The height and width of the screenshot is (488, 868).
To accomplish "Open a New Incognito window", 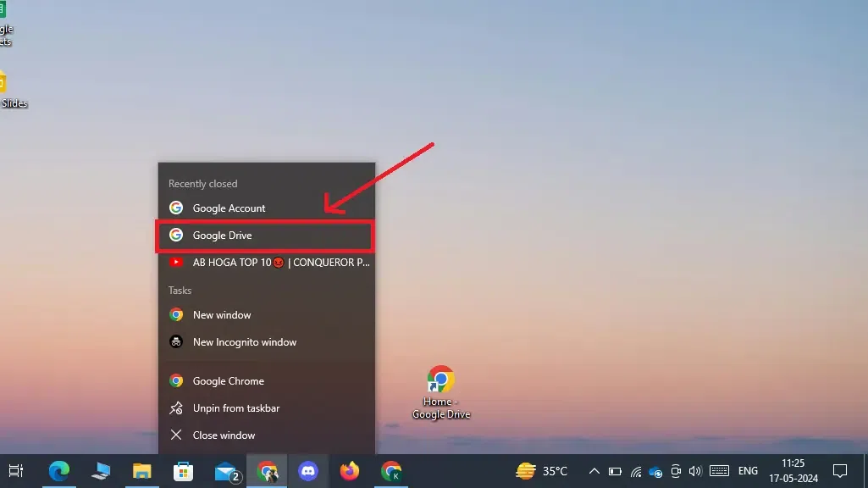I will 266,342.
